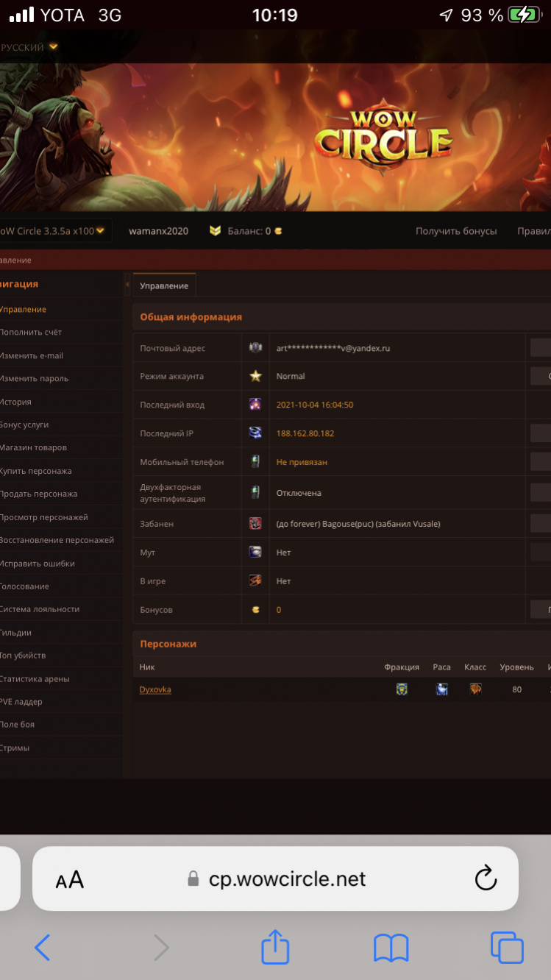Click the balance coin icon
551x980 pixels.
278,231
